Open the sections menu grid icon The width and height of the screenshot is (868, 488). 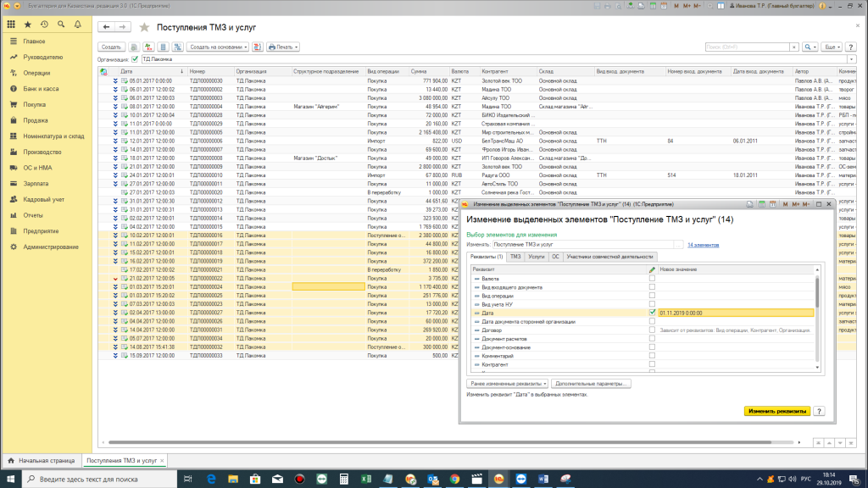11,25
